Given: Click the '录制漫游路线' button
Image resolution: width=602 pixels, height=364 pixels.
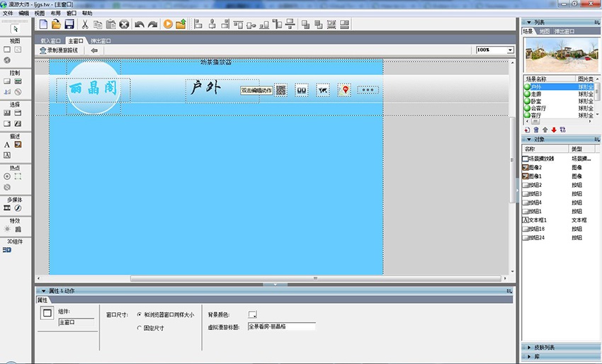Looking at the screenshot, I should 59,50.
